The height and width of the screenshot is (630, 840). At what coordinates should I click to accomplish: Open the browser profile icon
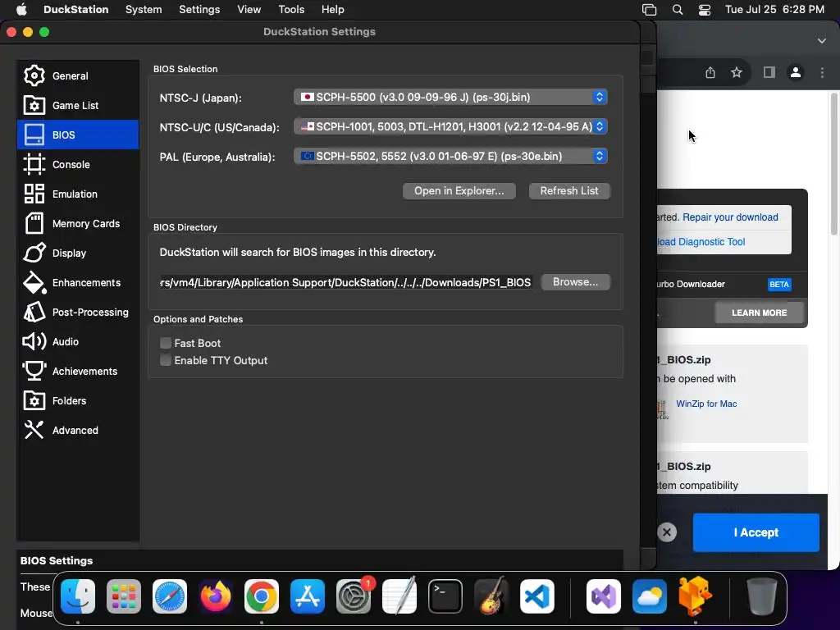tap(796, 72)
